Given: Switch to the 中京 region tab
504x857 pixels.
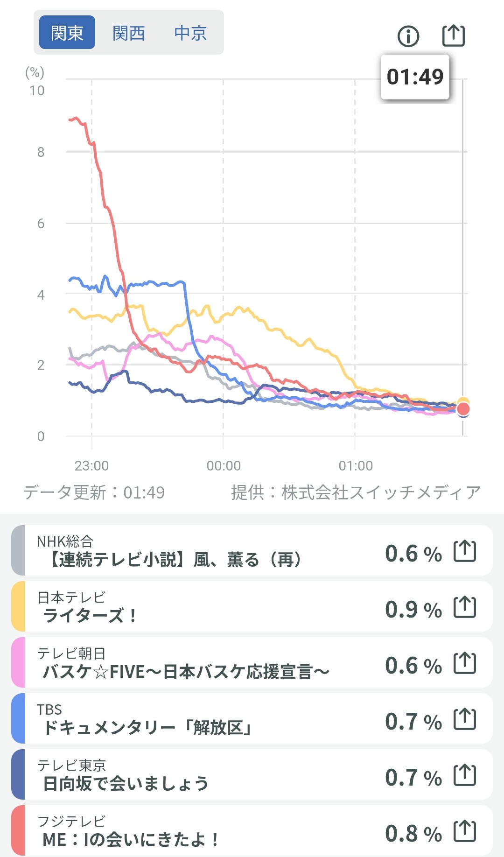Looking at the screenshot, I should tap(190, 33).
